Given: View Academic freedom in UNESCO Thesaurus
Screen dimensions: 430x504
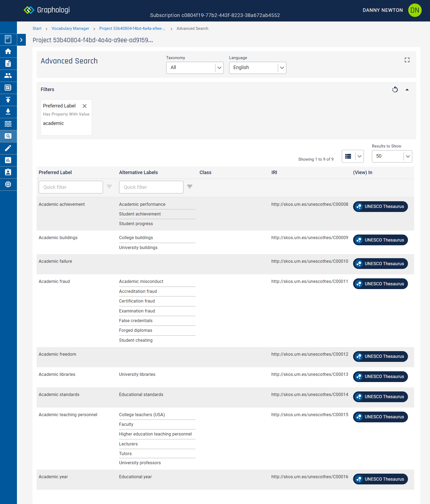Looking at the screenshot, I should [x=380, y=357].
